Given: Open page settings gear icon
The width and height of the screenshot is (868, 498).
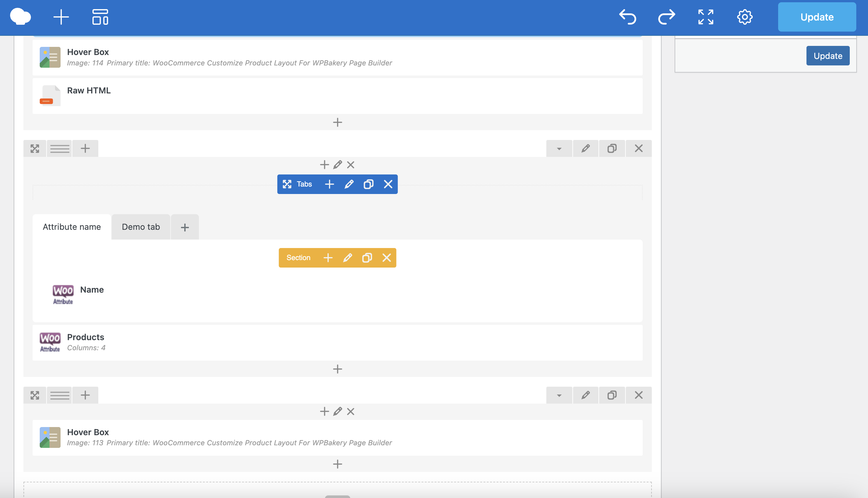Looking at the screenshot, I should (745, 17).
